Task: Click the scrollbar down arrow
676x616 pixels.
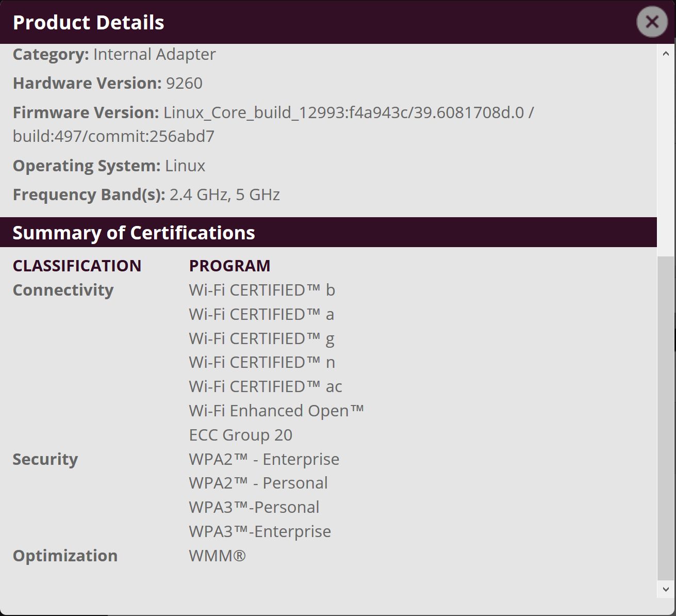Action: pos(665,589)
